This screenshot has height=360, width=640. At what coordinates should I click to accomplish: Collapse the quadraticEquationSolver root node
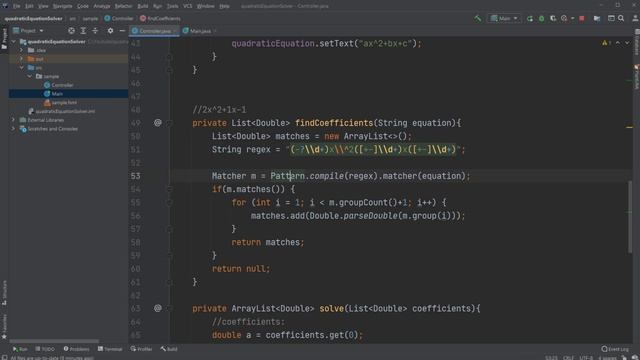coord(13,42)
